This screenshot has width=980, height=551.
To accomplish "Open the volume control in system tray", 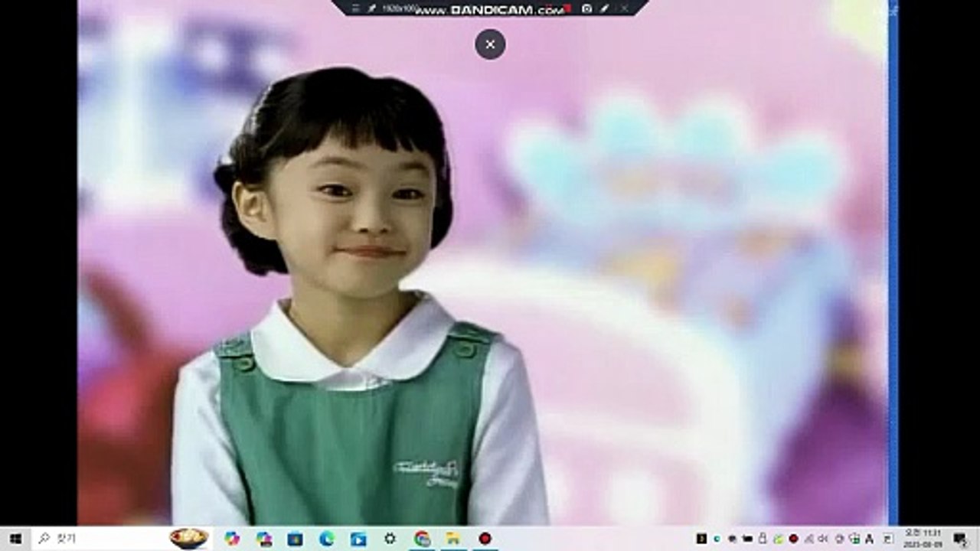I will (x=824, y=539).
